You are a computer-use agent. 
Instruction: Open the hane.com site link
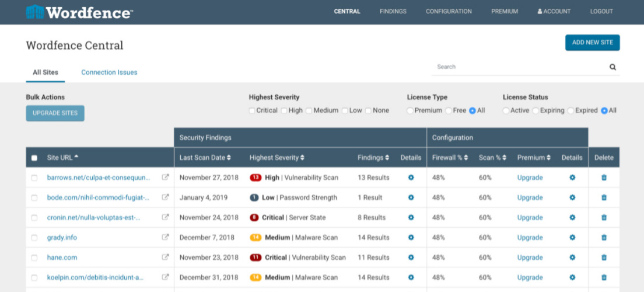point(62,258)
